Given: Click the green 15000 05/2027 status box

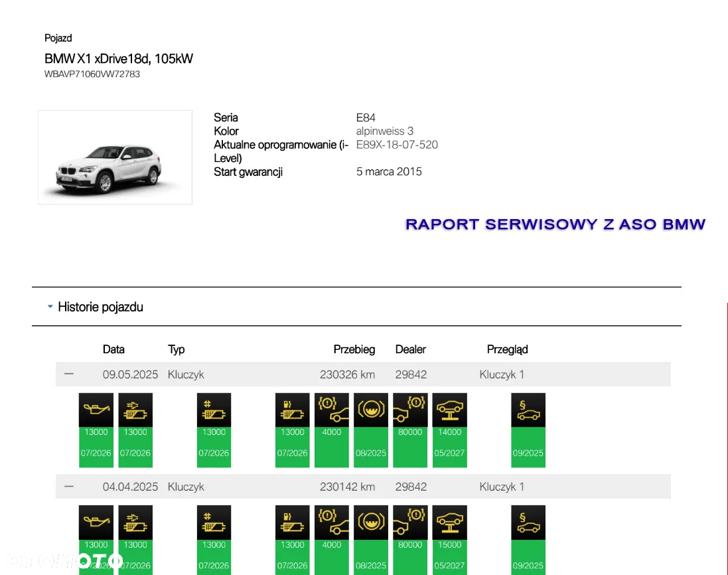Looking at the screenshot, I should pyautogui.click(x=449, y=557).
